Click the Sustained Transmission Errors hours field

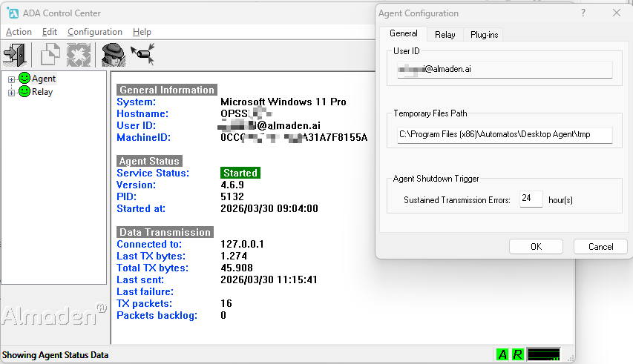[x=531, y=199]
